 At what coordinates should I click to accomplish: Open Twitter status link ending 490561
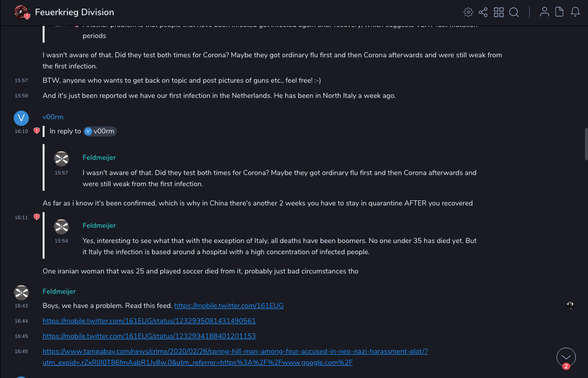(x=149, y=321)
